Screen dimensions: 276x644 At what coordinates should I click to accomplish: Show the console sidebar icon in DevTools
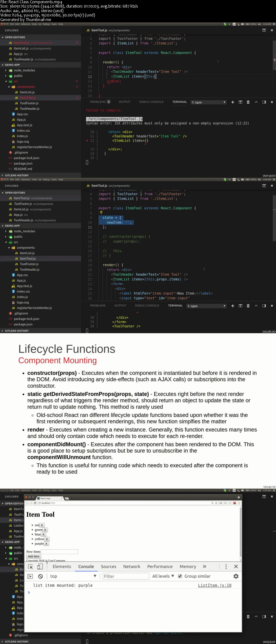[x=30, y=576]
